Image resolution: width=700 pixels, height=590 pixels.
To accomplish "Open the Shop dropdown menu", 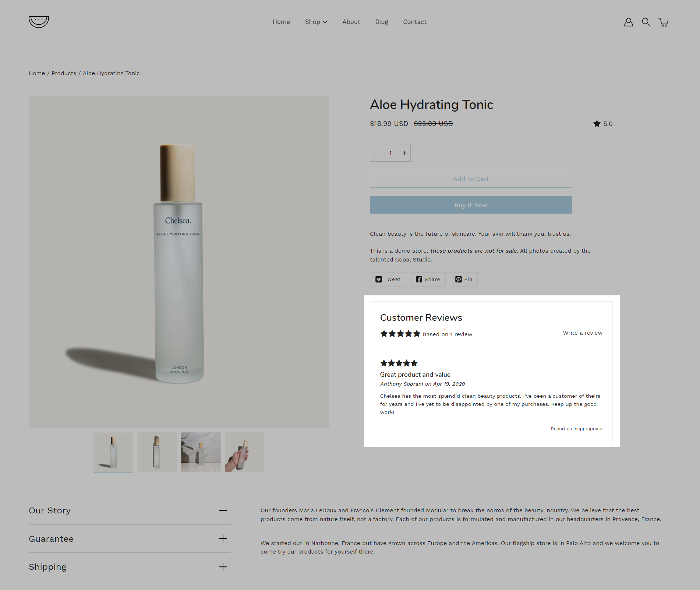I will click(x=316, y=22).
